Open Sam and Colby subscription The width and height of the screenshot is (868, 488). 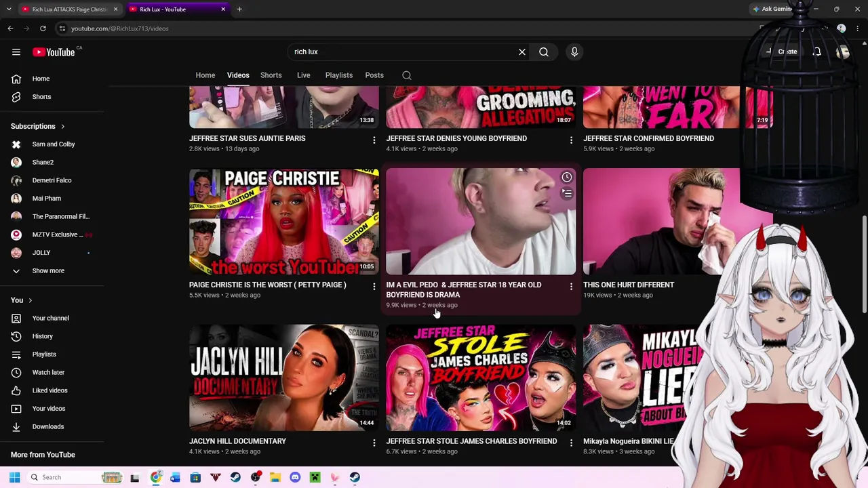point(52,144)
